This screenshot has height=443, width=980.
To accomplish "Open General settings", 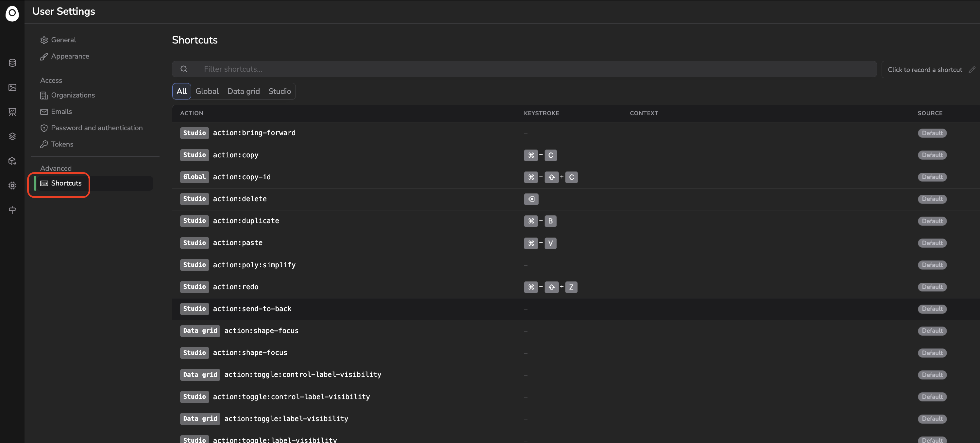I will tap(63, 40).
